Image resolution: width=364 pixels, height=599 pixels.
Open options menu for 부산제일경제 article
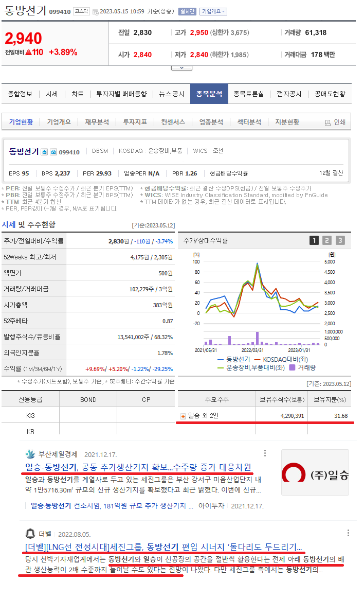click(265, 453)
